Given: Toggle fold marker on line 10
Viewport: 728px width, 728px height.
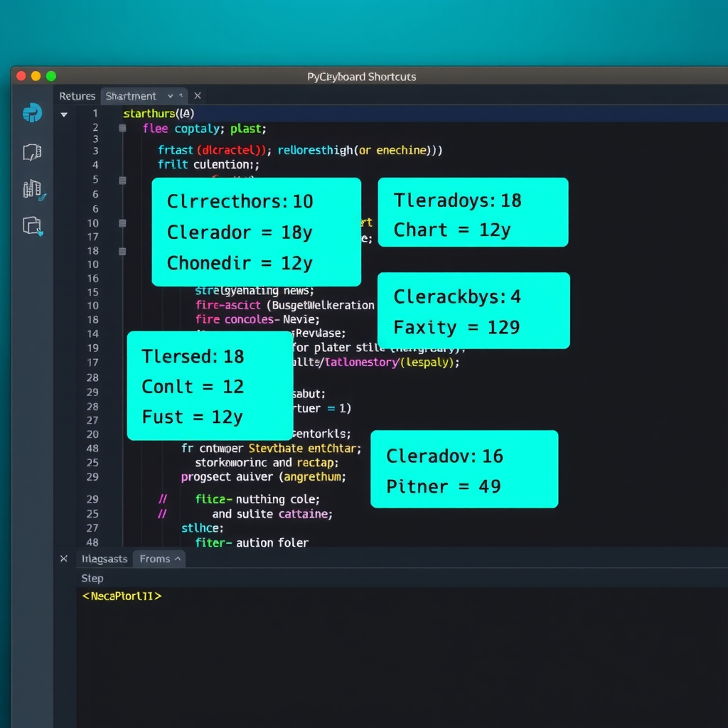Looking at the screenshot, I should coord(122,223).
